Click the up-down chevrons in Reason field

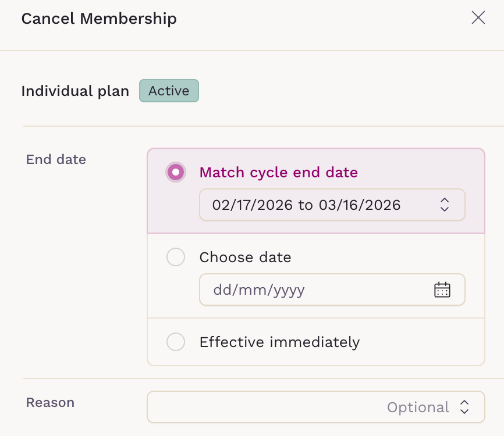pyautogui.click(x=464, y=407)
